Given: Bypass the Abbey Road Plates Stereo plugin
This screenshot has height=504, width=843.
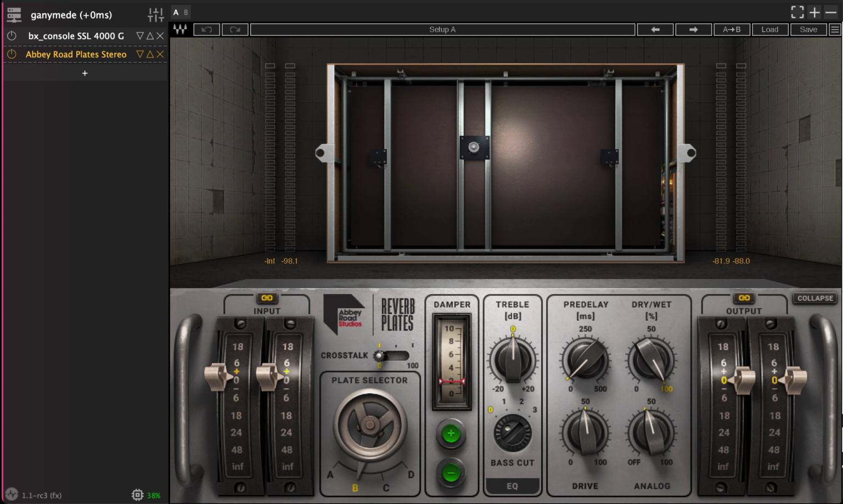Looking at the screenshot, I should 12,54.
